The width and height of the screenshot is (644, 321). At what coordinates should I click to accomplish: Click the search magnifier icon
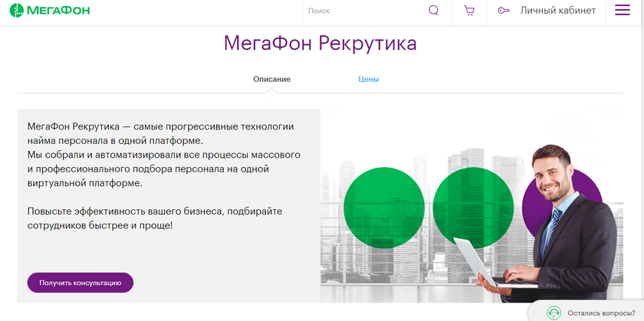(433, 10)
